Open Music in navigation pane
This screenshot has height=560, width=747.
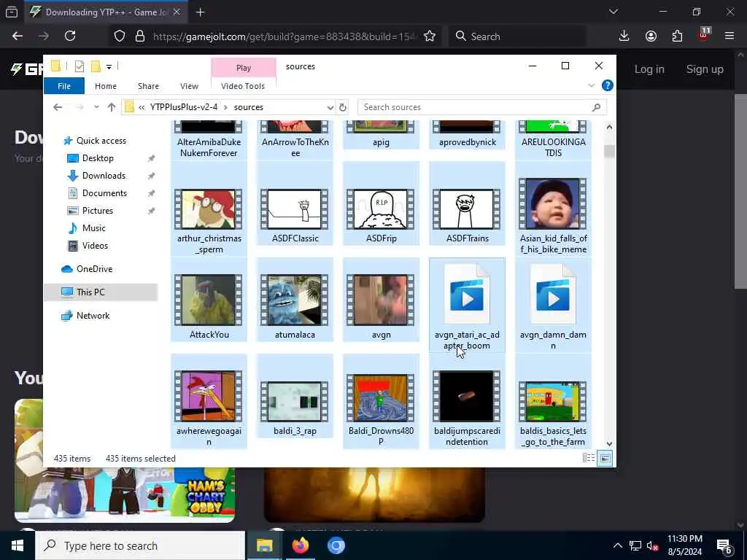pos(93,228)
